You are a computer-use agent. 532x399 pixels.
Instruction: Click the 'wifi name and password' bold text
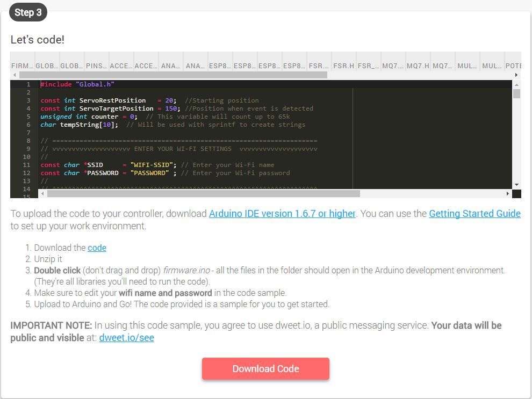[165, 293]
